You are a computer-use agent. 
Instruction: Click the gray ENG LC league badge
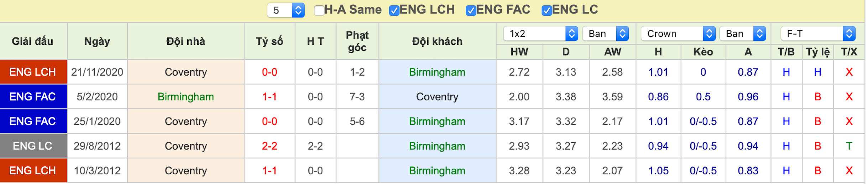[x=33, y=146]
